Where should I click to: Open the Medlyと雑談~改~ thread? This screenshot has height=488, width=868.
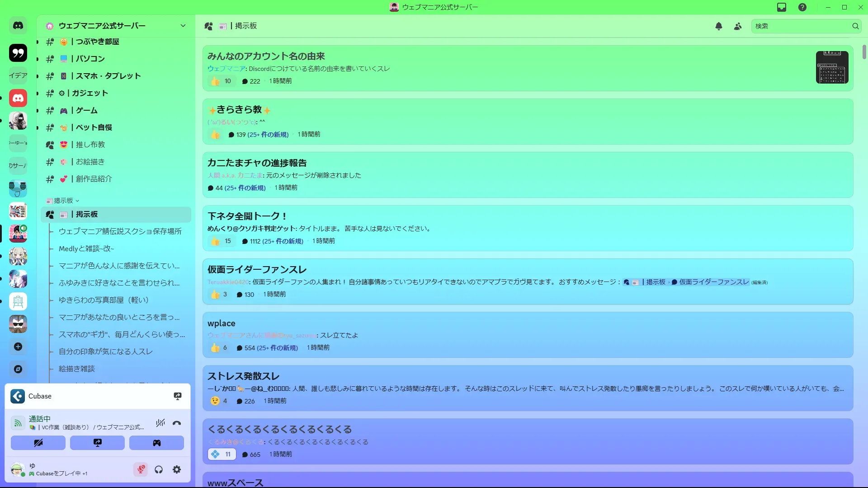[x=86, y=249]
